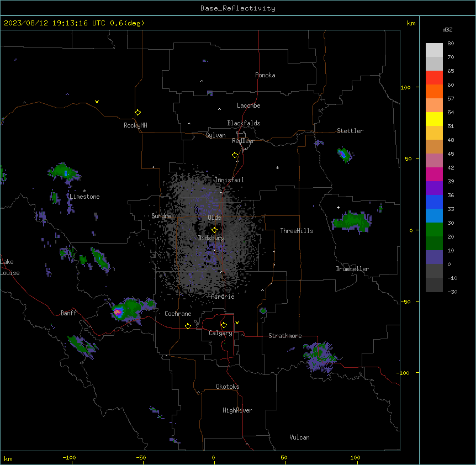This screenshot has height=465, width=476.
Task: Click the 80 dBZ legend value
Action: click(x=451, y=44)
